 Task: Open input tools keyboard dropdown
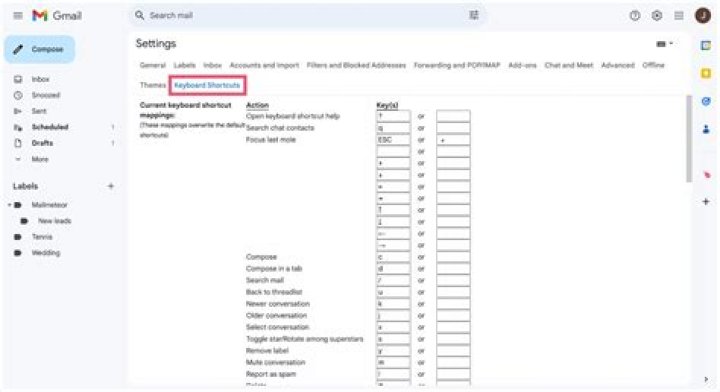tap(664, 44)
